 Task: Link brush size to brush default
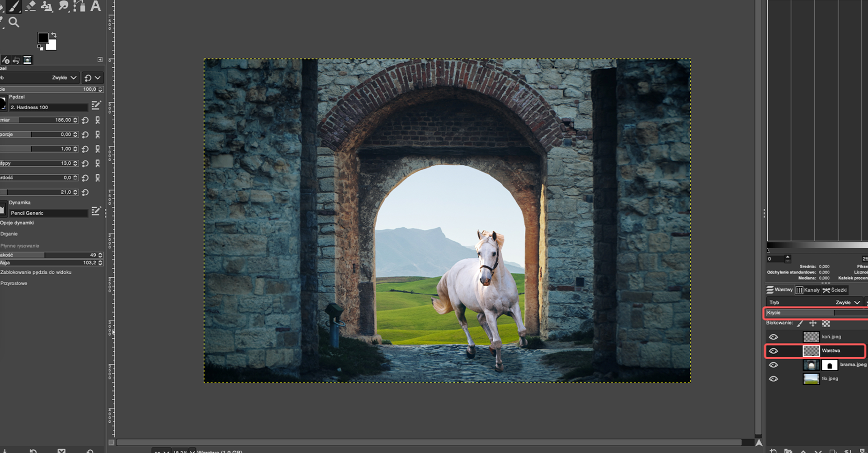tap(97, 121)
